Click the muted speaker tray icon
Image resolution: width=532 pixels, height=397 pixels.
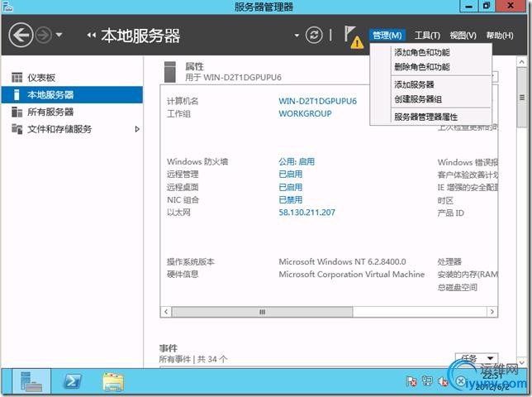pyautogui.click(x=443, y=382)
